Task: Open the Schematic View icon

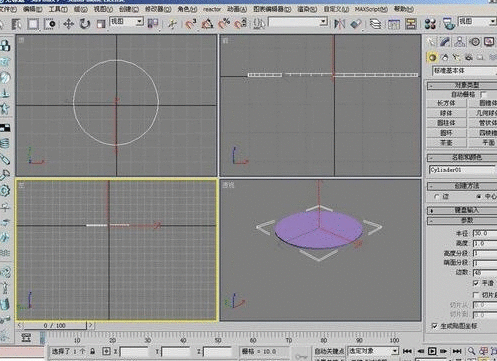Action: 411,24
